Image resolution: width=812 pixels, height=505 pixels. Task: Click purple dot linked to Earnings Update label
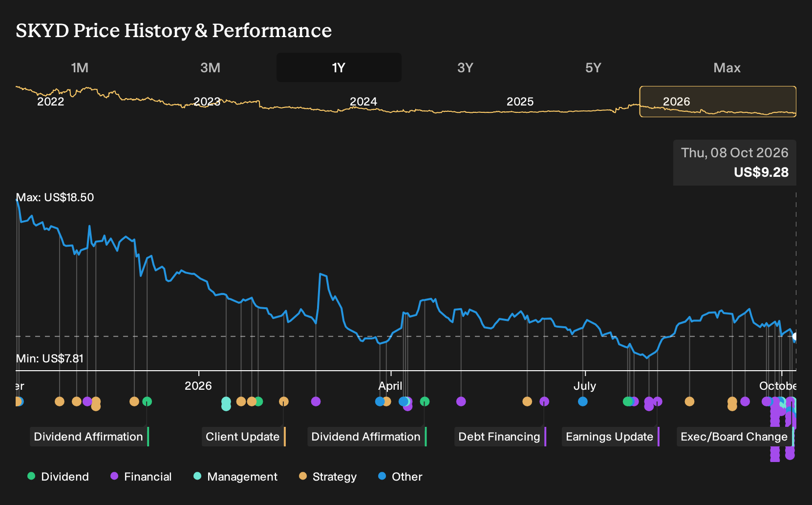(x=658, y=401)
